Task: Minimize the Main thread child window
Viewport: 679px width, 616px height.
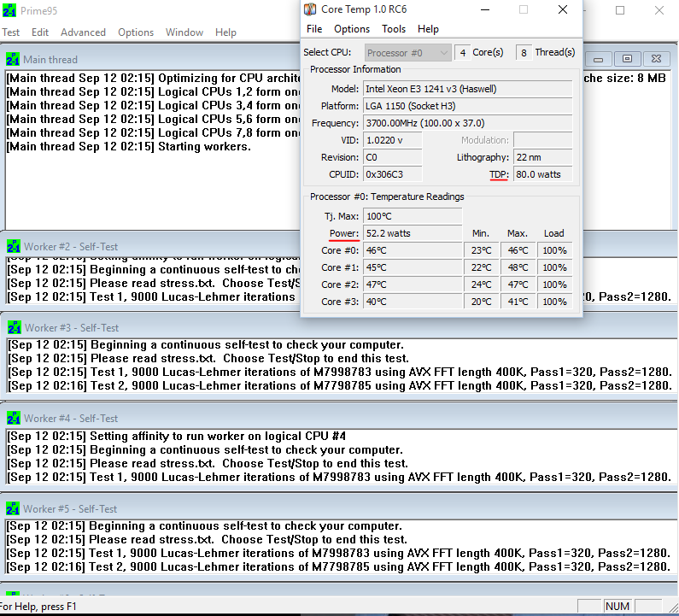Action: [598, 59]
